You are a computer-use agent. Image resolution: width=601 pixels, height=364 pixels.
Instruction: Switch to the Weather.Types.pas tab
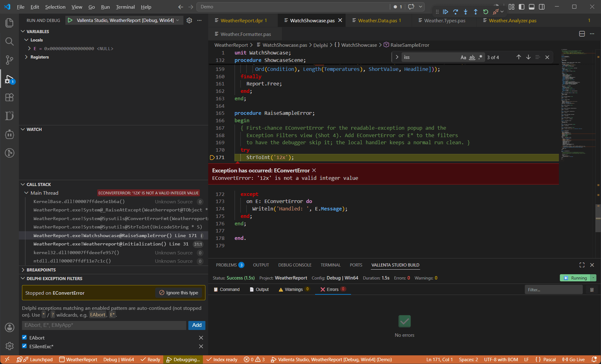tap(445, 20)
